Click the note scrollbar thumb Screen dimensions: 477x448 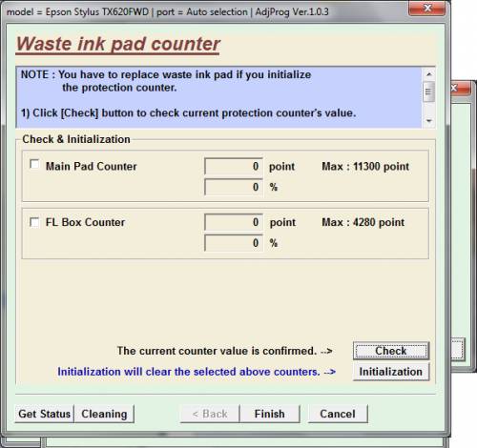pyautogui.click(x=429, y=92)
